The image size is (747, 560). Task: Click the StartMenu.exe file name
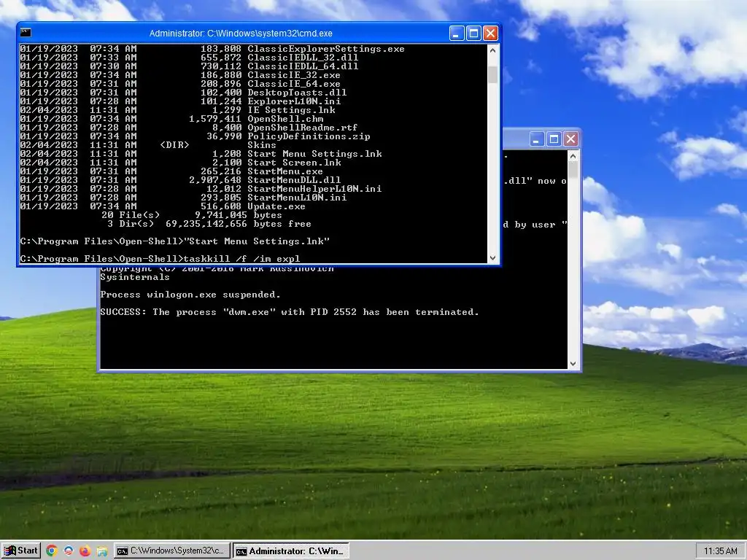coord(285,171)
